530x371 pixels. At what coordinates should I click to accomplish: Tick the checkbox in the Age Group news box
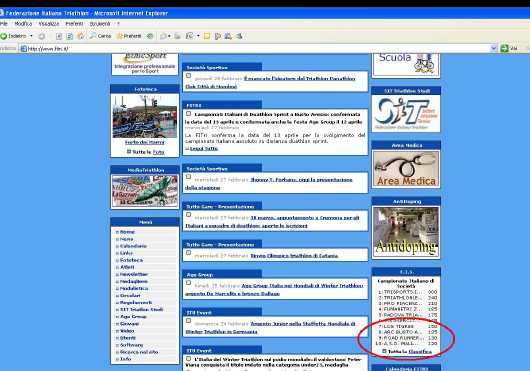(x=189, y=282)
